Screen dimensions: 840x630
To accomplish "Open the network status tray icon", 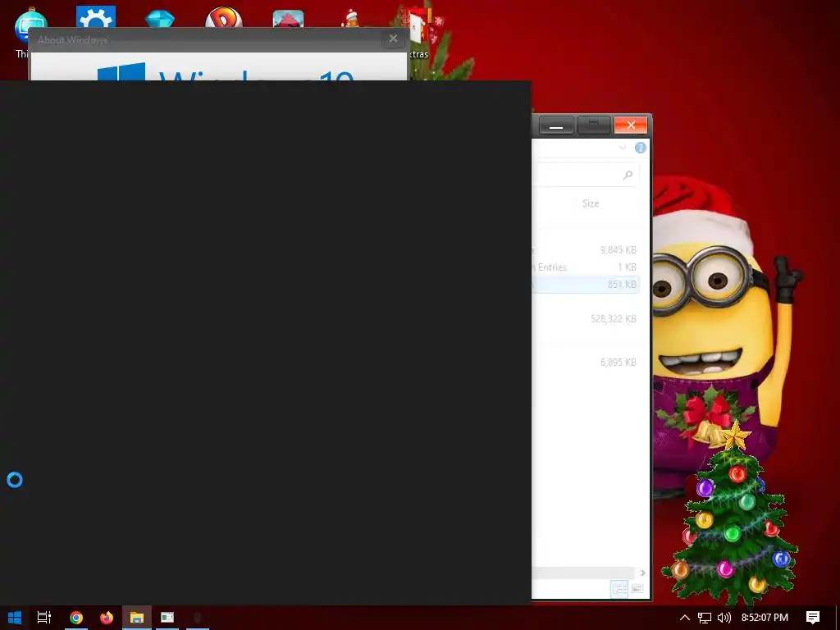I will tap(705, 618).
